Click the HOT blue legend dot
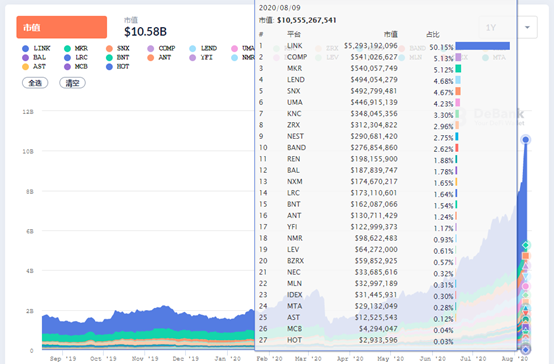 point(109,67)
